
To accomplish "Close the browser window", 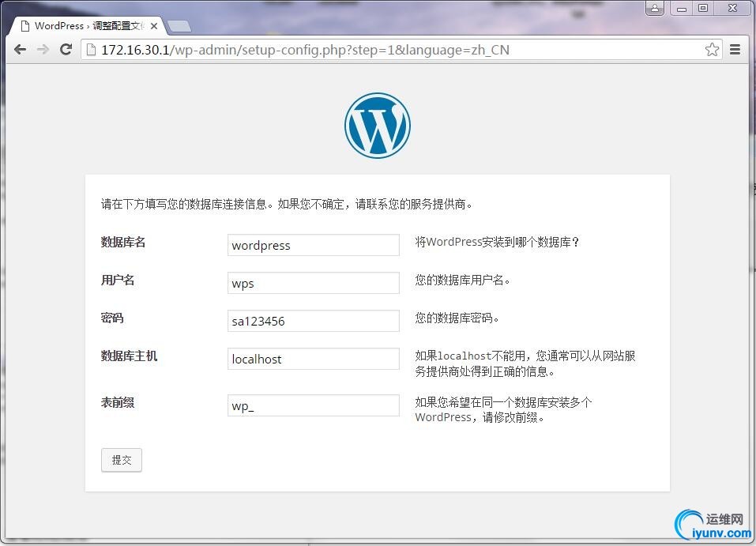I will click(x=732, y=8).
